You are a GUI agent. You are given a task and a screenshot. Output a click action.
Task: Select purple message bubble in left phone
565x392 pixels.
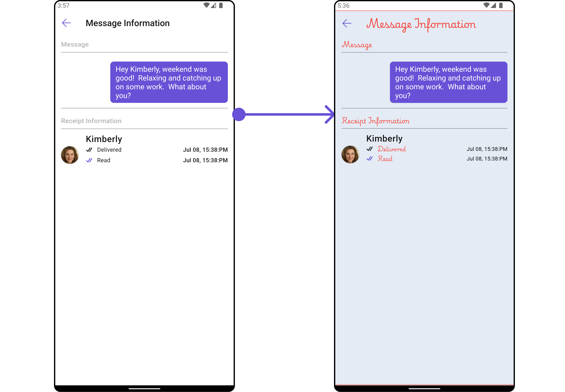(169, 82)
